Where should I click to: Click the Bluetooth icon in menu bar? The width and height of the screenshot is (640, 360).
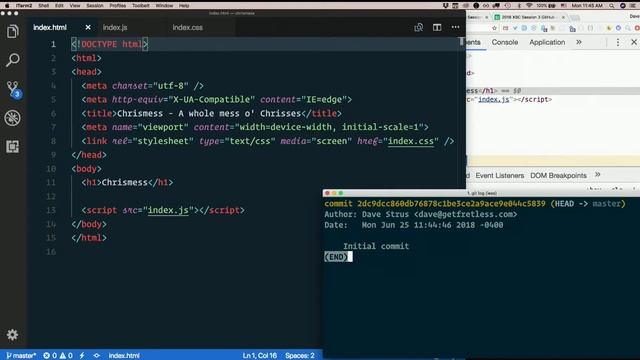[x=519, y=6]
